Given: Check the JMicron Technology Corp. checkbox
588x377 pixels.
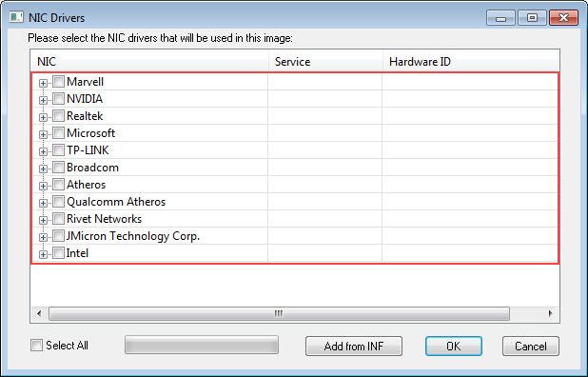Looking at the screenshot, I should click(58, 236).
